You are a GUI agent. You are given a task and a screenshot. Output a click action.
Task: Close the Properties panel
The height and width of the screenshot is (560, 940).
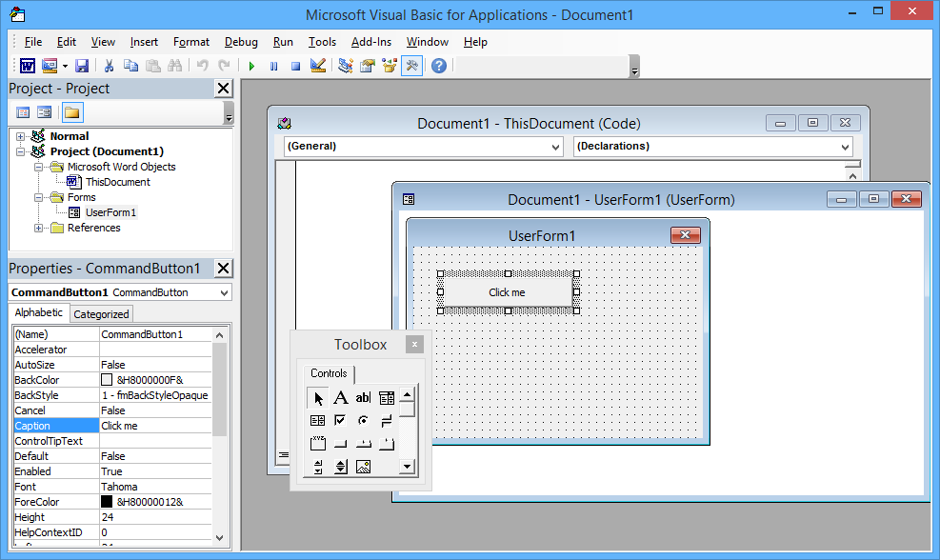[x=223, y=269]
